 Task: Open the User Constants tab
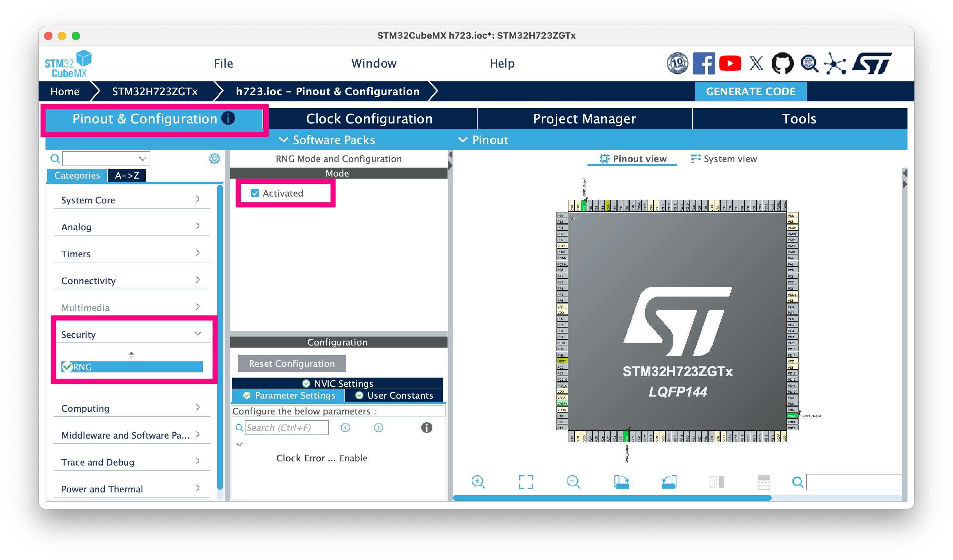394,395
